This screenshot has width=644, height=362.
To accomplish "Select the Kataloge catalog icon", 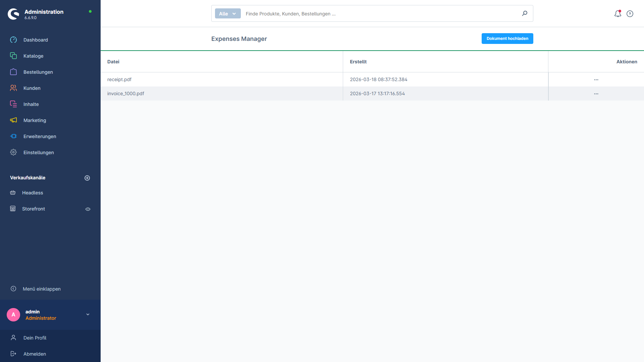I will pyautogui.click(x=13, y=56).
